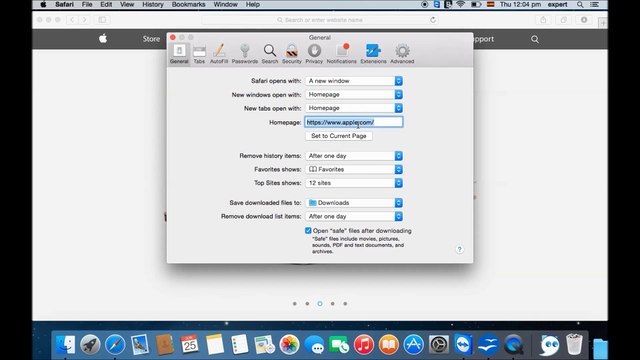Click the Safari share button
640x360 pixels.
coord(543,20)
